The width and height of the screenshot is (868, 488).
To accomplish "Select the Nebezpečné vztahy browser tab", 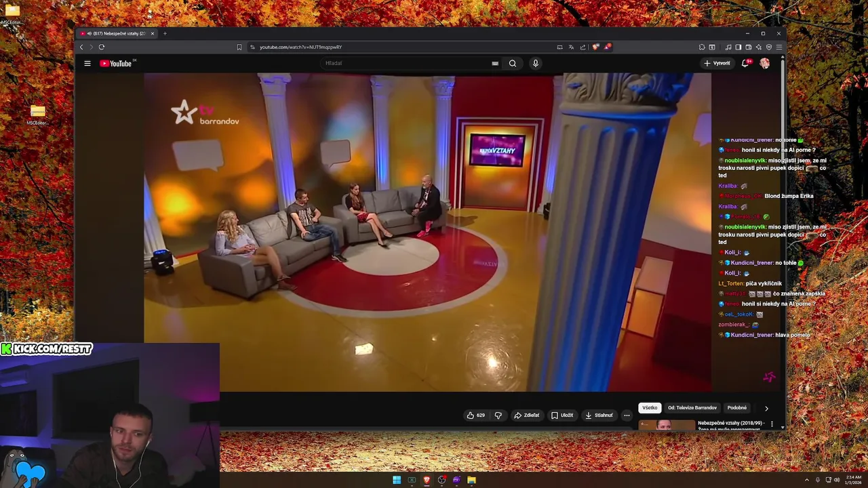I will point(117,33).
